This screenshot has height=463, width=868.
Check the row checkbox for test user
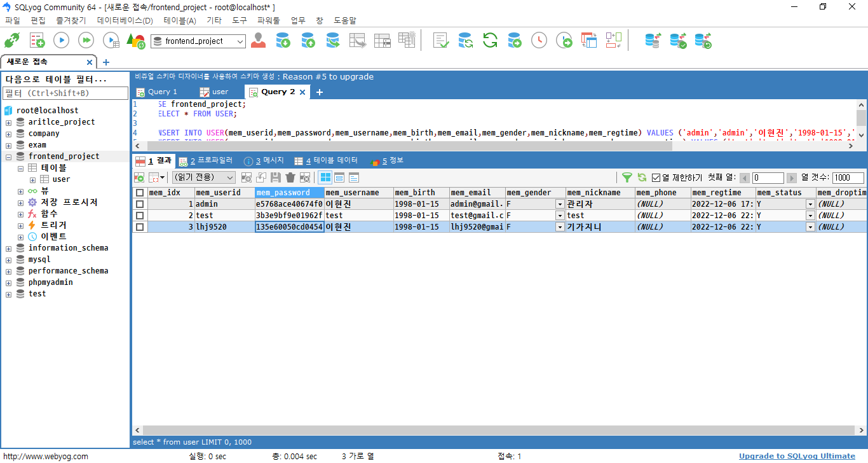pyautogui.click(x=140, y=216)
